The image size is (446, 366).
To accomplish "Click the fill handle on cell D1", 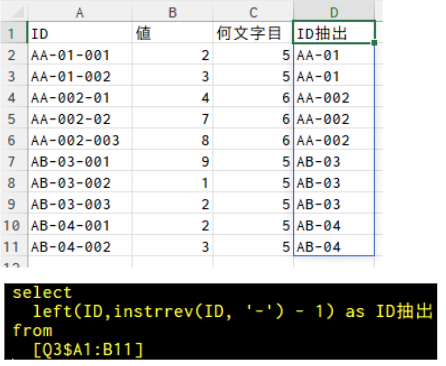I will click(x=374, y=43).
